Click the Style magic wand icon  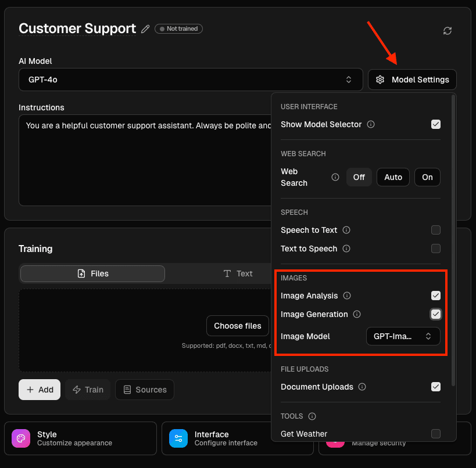[21, 438]
